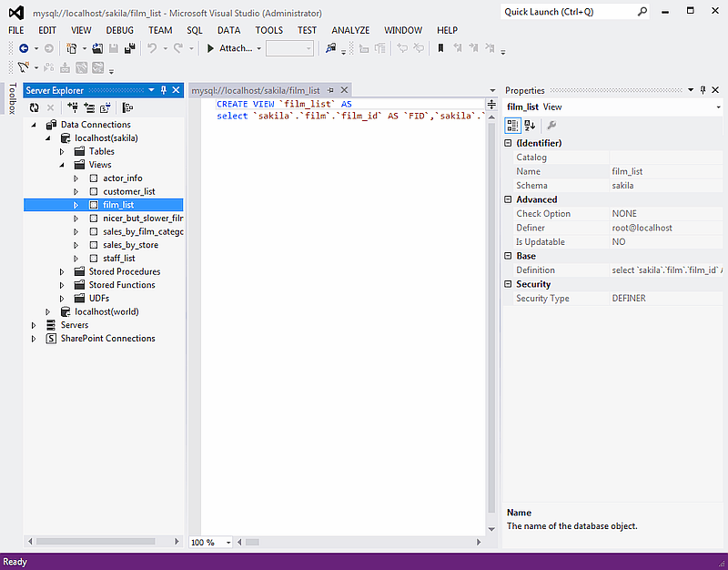728x570 pixels.
Task: Click the Save All toolbar icon
Action: tap(129, 48)
